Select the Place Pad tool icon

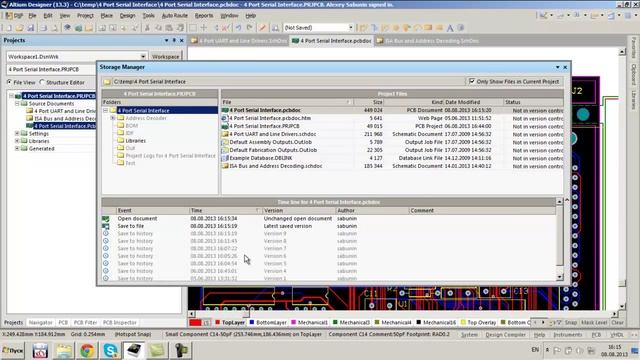[x=396, y=28]
